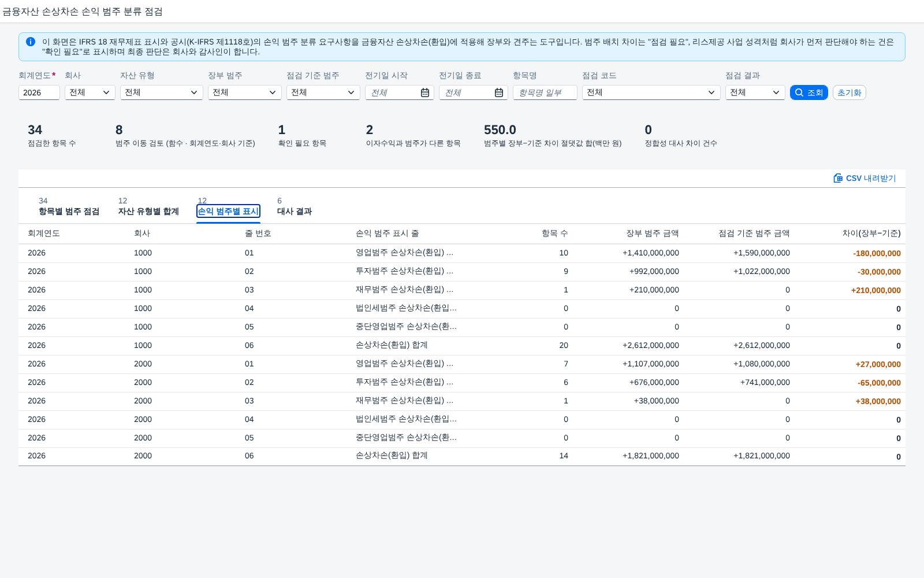924x578 pixels.
Task: Select the 차이(장부−기준) column header
Action: [871, 234]
